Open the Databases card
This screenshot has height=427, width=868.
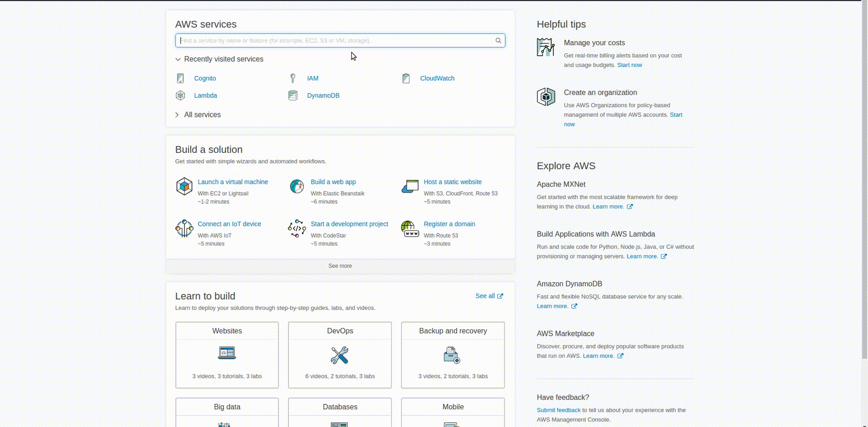pyautogui.click(x=340, y=412)
